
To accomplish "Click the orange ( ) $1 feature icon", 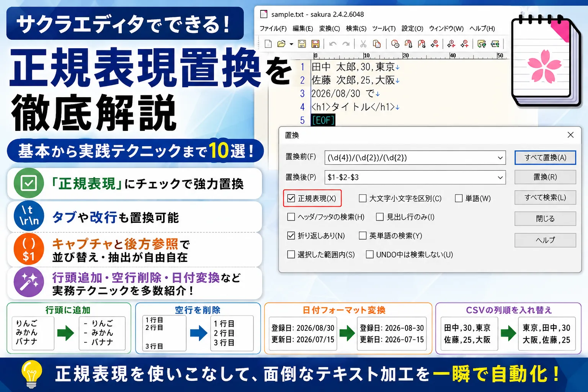I will pos(29,250).
